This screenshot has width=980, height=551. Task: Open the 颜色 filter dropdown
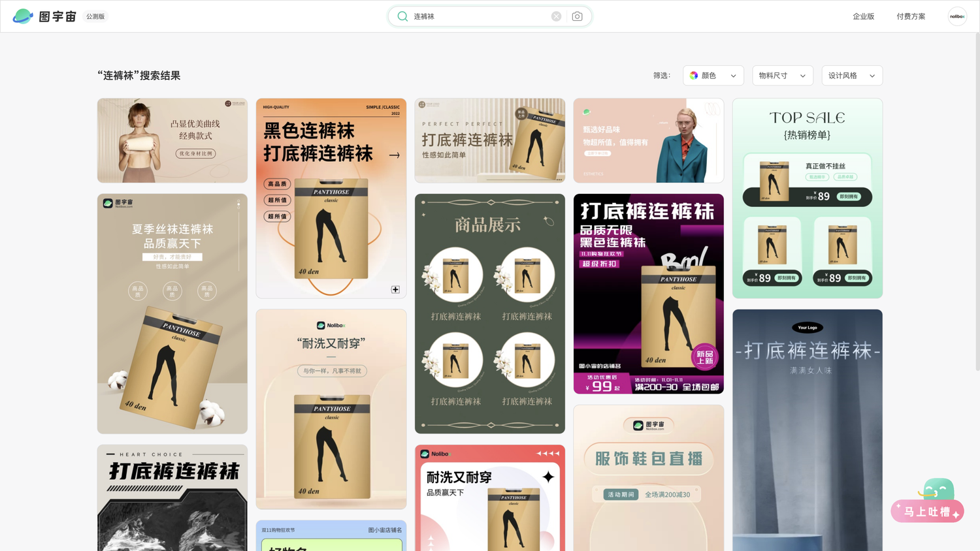click(713, 76)
